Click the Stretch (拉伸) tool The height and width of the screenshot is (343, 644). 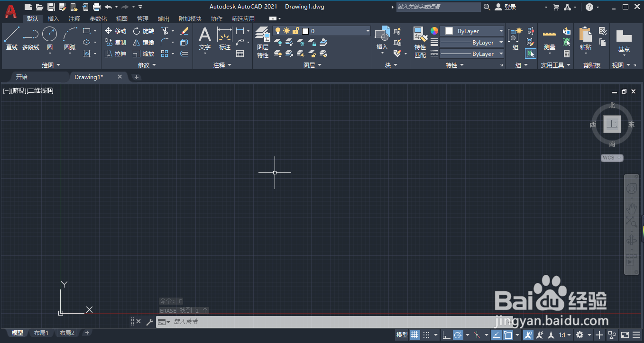click(x=116, y=54)
